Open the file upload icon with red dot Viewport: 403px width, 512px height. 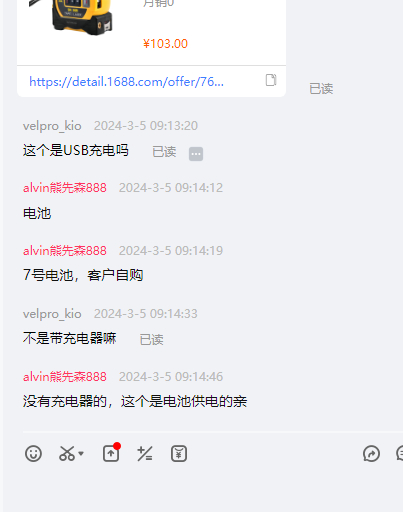pos(111,453)
